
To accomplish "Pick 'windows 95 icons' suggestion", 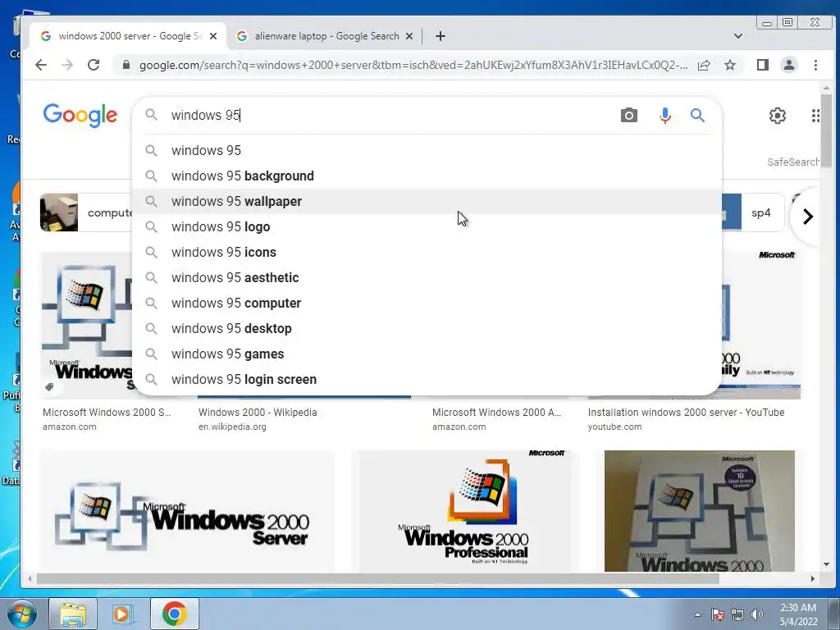I will 427,253.
